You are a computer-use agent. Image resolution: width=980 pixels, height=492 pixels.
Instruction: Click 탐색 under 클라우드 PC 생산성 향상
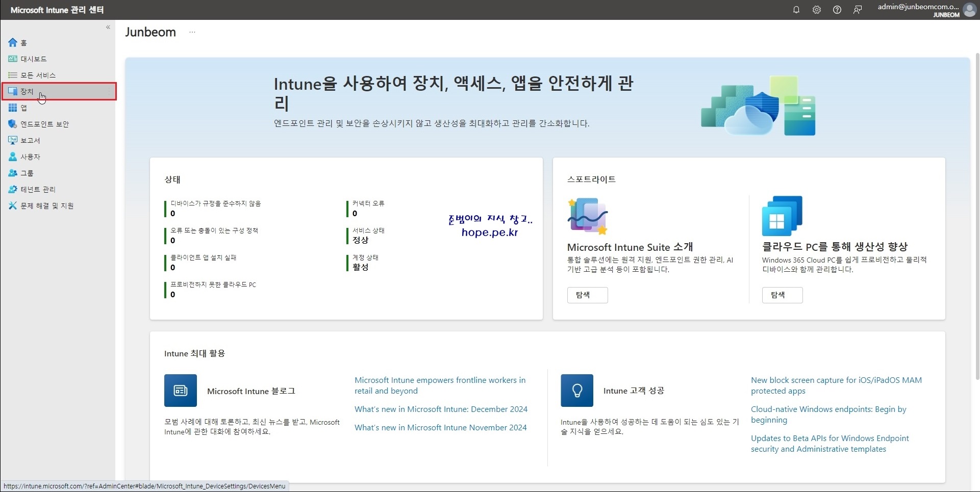pyautogui.click(x=782, y=295)
